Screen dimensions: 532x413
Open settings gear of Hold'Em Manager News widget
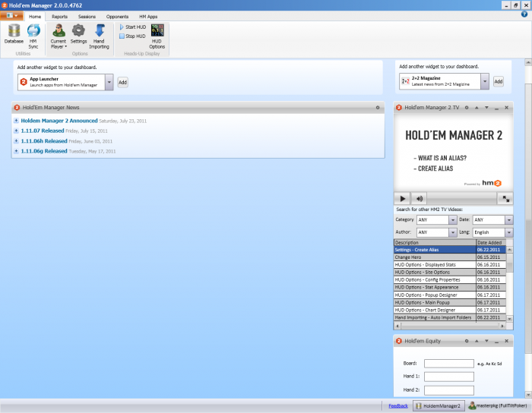(x=378, y=107)
